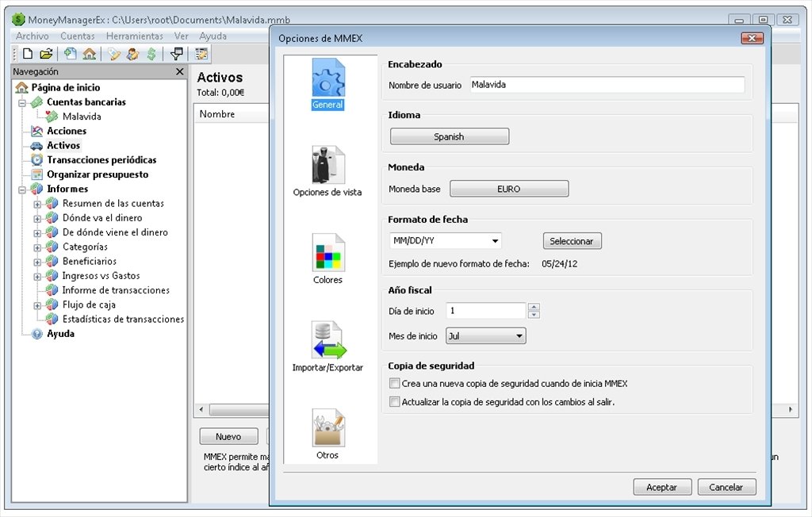
Task: Open the Ayuda menu in menu bar
Action: 213,36
